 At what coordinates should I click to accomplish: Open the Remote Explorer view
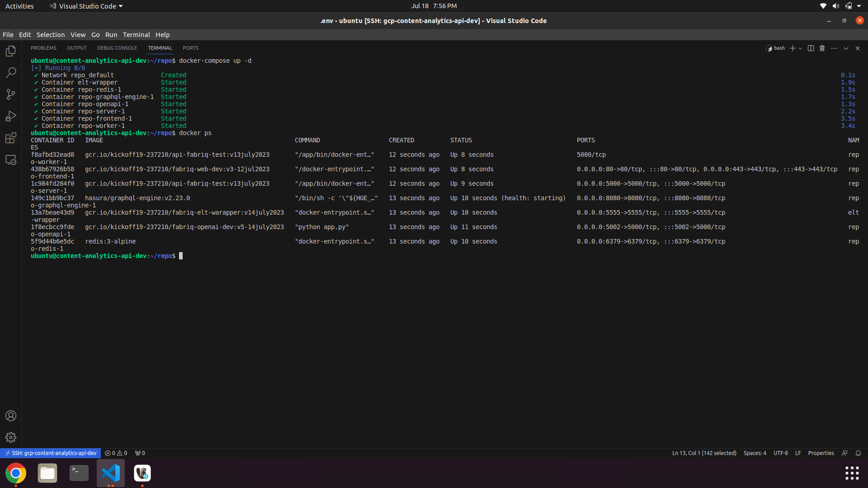(x=11, y=160)
